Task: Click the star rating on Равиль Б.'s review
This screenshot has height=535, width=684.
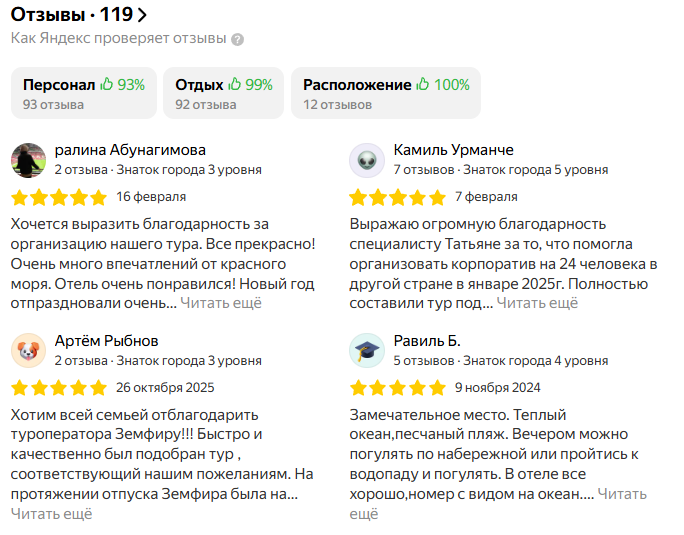Action: [397, 388]
